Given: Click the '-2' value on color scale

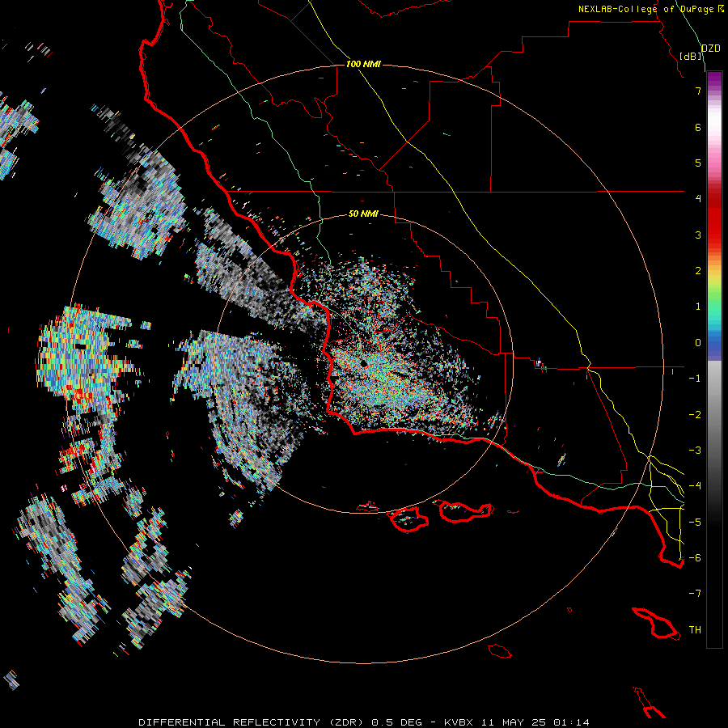Looking at the screenshot, I should coord(695,415).
